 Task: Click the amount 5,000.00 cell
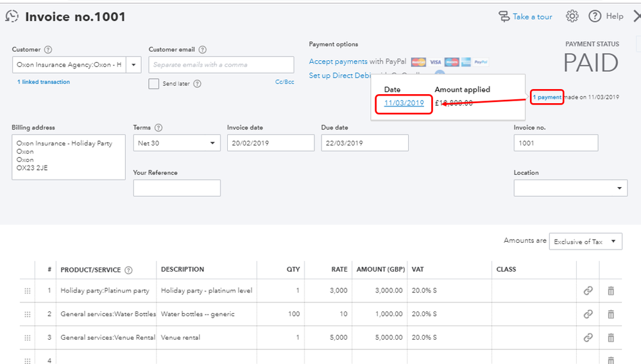[379, 338]
